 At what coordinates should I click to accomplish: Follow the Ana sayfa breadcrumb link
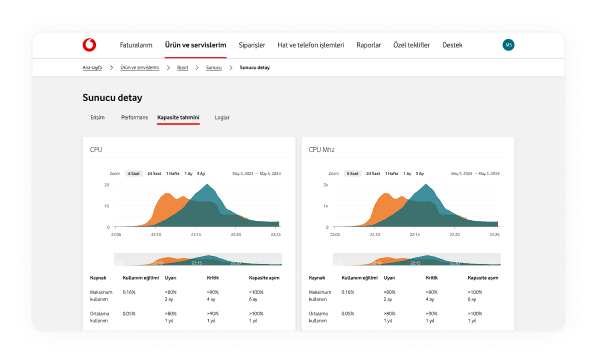(x=92, y=68)
